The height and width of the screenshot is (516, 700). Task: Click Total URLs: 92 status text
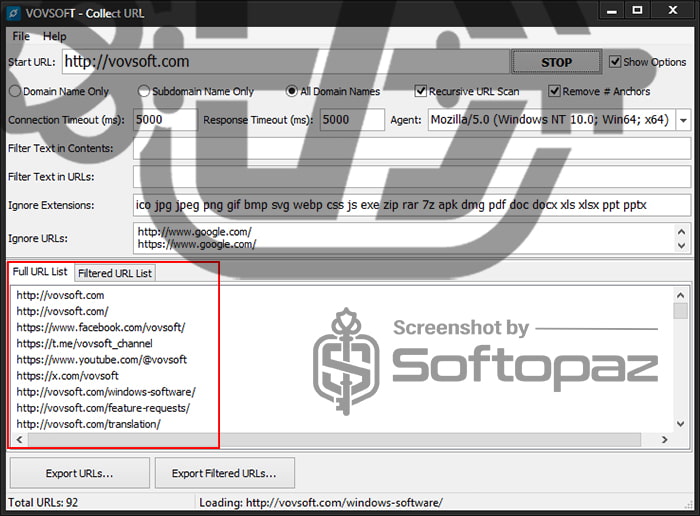click(x=43, y=503)
